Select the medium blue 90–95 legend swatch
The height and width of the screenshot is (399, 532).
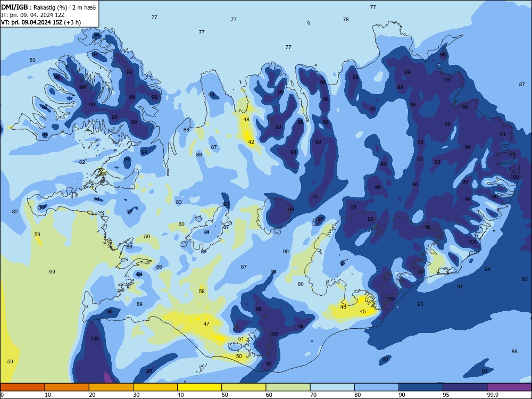(421, 387)
